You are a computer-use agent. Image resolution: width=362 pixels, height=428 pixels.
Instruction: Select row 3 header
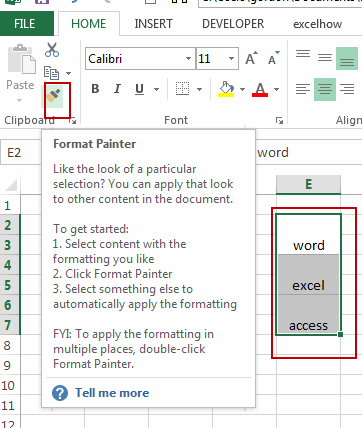click(10, 245)
